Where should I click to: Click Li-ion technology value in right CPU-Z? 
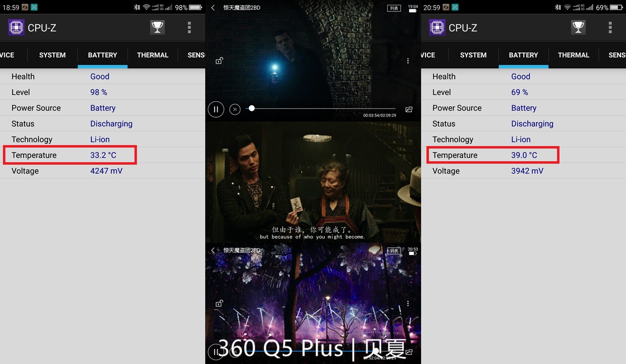(x=521, y=139)
